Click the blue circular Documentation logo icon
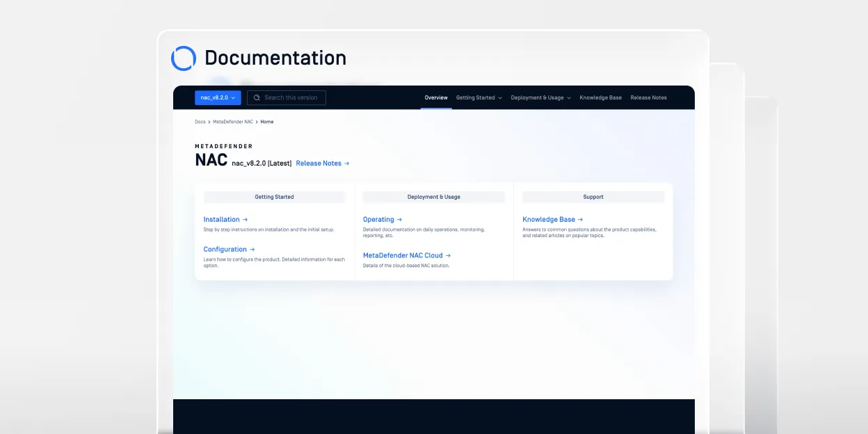 pyautogui.click(x=184, y=58)
